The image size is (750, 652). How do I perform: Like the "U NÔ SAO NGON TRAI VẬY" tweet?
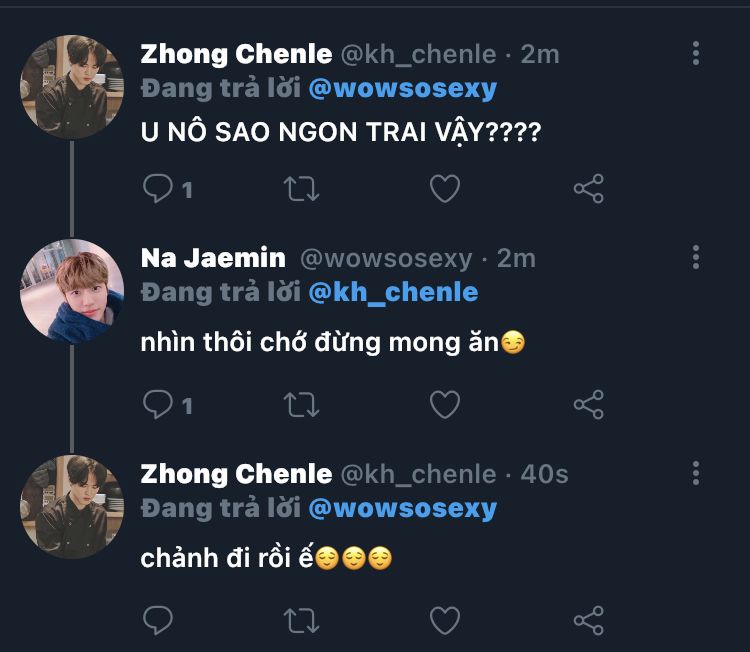coord(445,188)
